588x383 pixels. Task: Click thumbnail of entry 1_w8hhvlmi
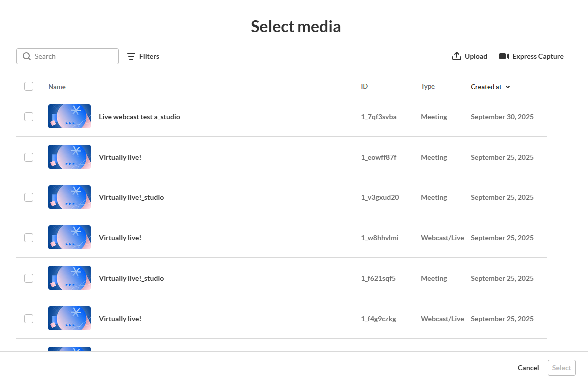[69, 237]
